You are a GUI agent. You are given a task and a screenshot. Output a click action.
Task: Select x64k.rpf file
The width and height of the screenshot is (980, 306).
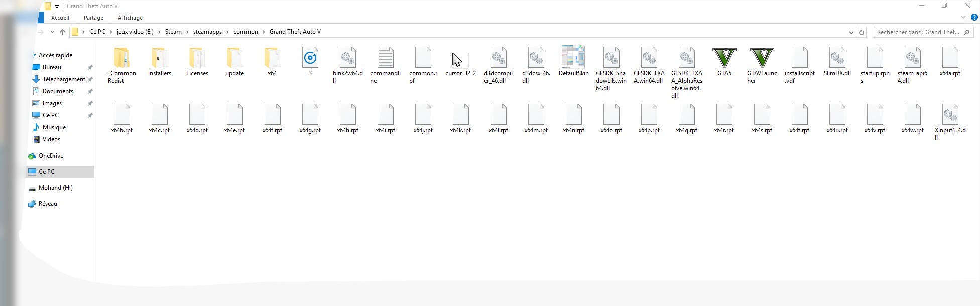pos(461,119)
